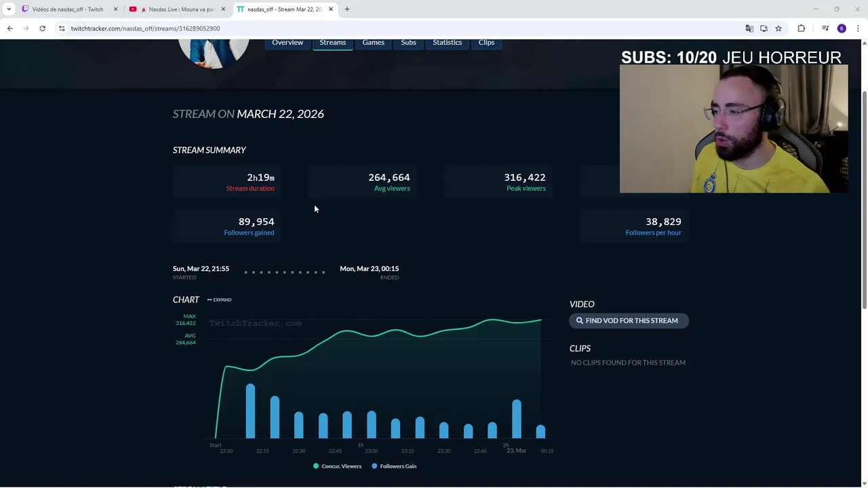The height and width of the screenshot is (488, 868).
Task: Toggle the Concur. Viewers legend item
Action: (337, 466)
